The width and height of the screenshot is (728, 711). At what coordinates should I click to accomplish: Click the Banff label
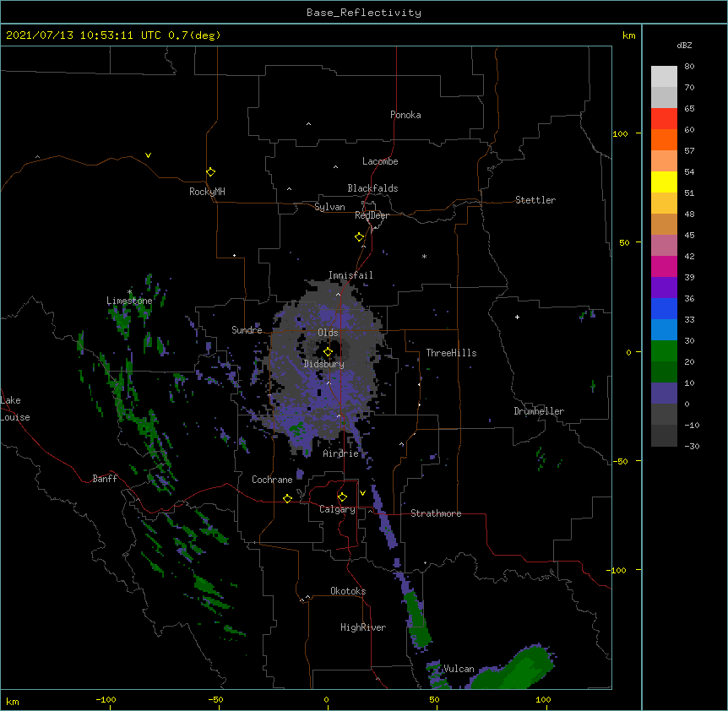pos(105,479)
